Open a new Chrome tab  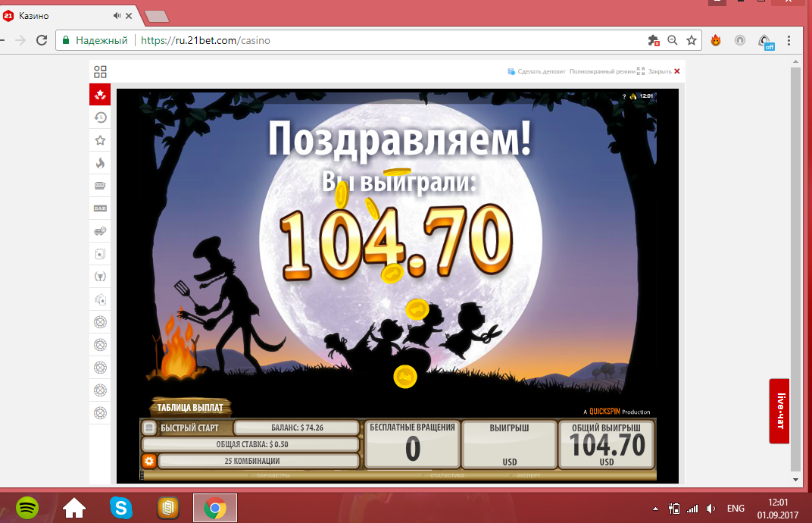click(157, 17)
